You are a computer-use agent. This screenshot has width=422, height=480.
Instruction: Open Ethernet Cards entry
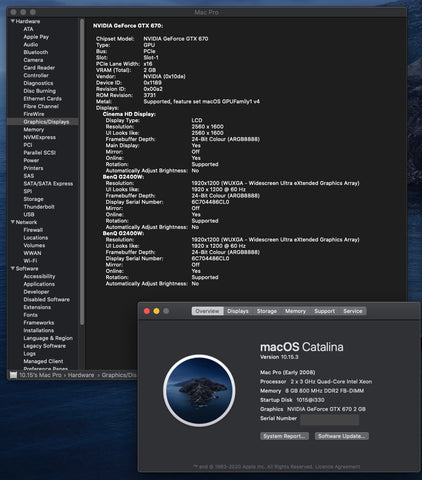(42, 98)
